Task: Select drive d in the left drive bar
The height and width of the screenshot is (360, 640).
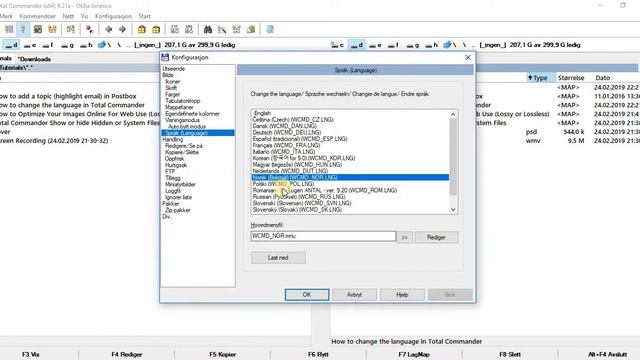Action: [x=11, y=45]
